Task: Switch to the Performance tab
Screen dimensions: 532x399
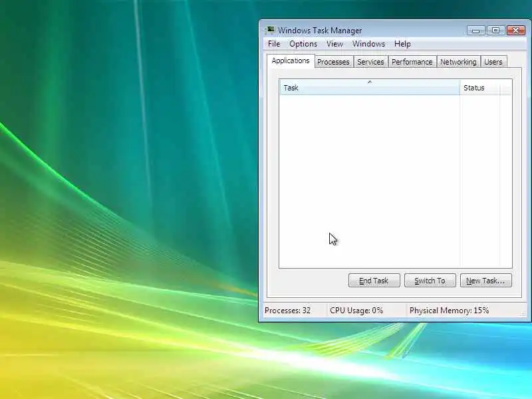Action: click(412, 62)
